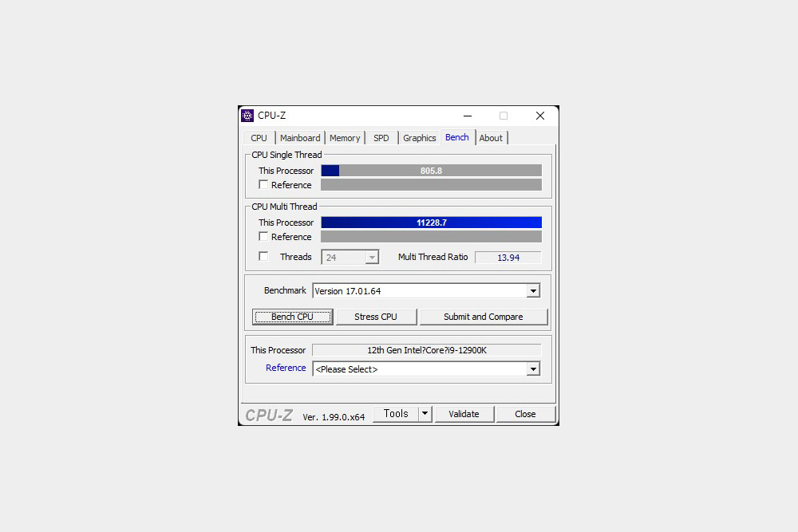The height and width of the screenshot is (532, 798).
Task: Select the Bench tab
Action: [x=457, y=137]
